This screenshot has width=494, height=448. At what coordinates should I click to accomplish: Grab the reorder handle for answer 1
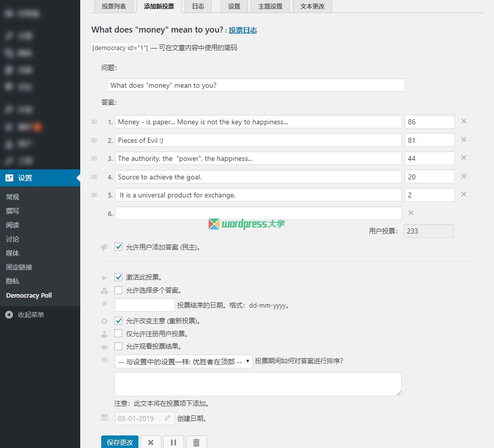point(94,122)
